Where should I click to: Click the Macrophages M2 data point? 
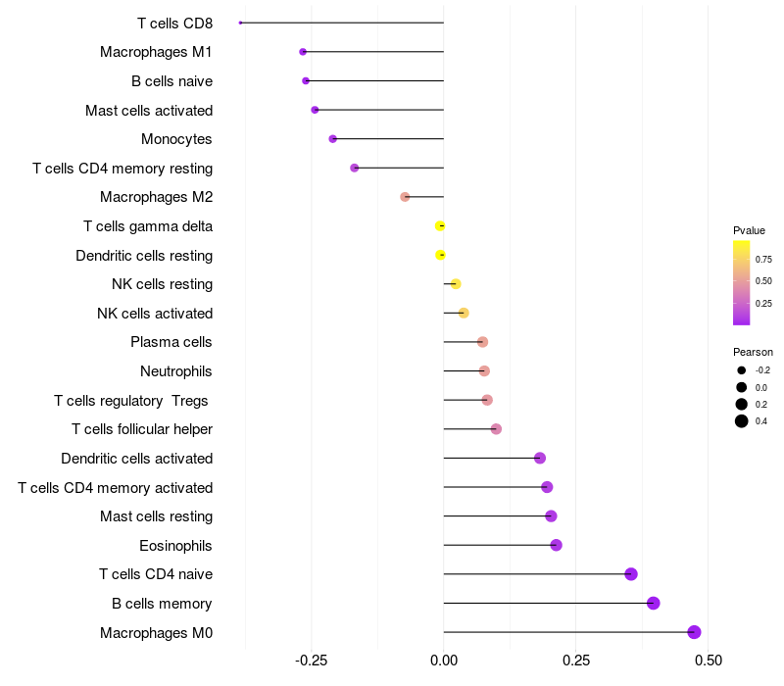point(405,197)
